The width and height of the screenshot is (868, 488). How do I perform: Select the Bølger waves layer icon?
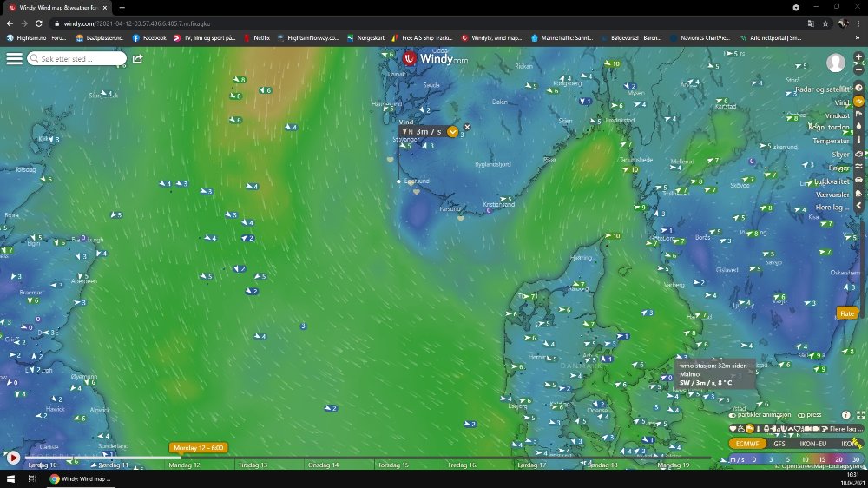(858, 167)
